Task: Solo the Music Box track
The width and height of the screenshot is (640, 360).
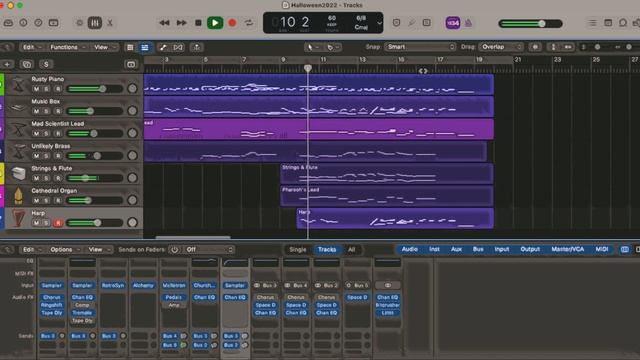Action: coord(47,111)
